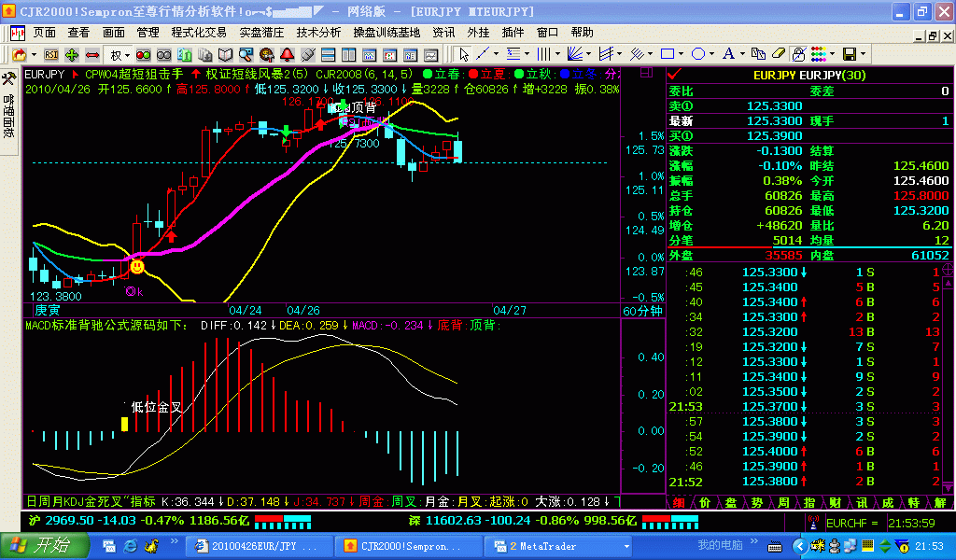The height and width of the screenshot is (560, 956).
Task: Click the tick list scrollbar down arrow
Action: point(948,488)
